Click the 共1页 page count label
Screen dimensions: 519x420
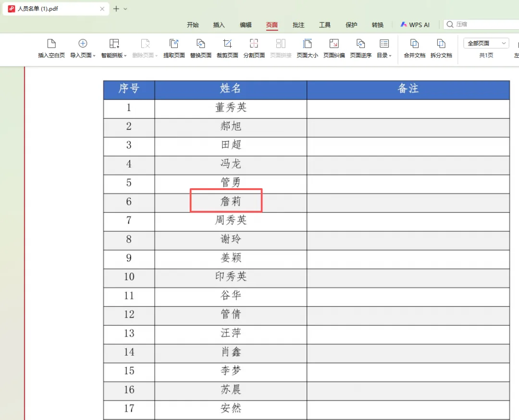[486, 55]
